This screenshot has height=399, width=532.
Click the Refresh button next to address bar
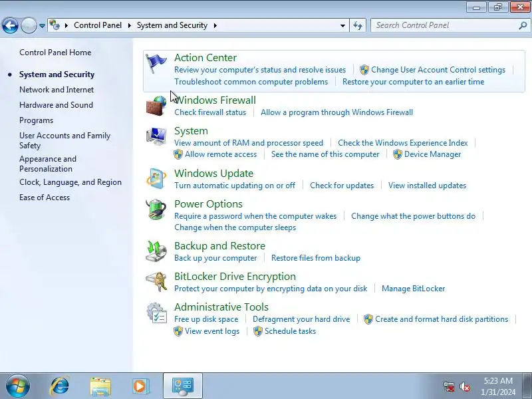coord(358,25)
